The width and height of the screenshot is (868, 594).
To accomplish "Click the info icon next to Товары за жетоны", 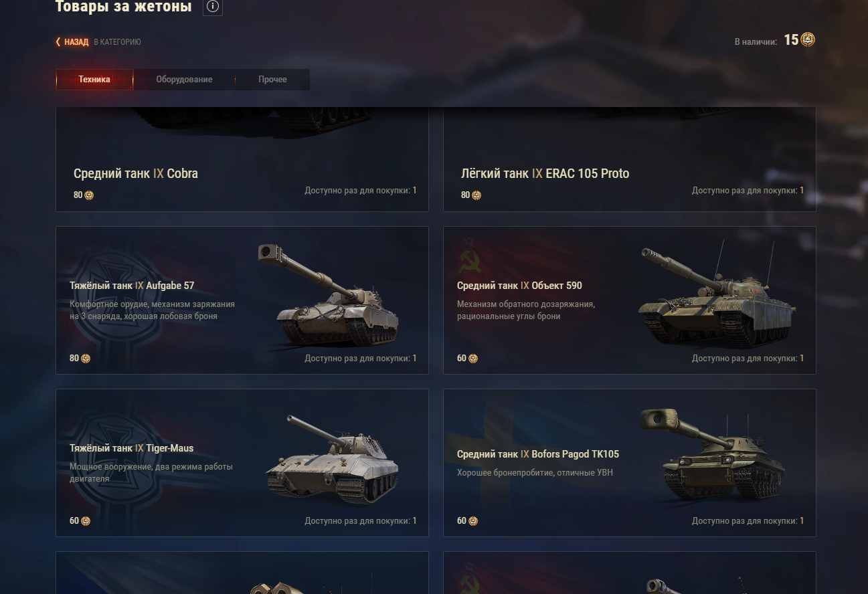I will [x=213, y=7].
